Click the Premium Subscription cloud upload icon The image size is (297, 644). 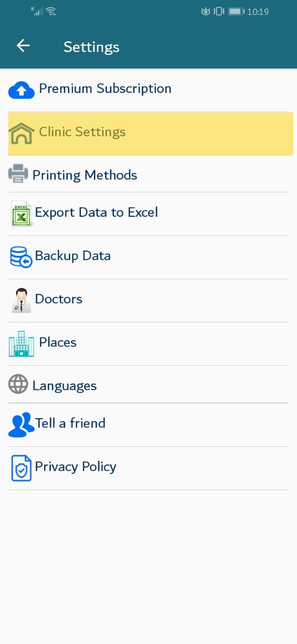(22, 90)
